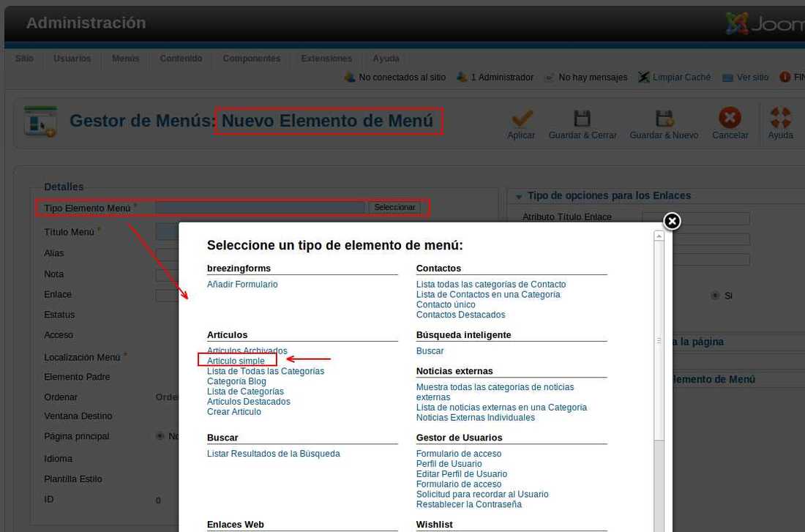The image size is (805, 532).
Task: Click the Aplicar checkmark icon
Action: (x=522, y=118)
